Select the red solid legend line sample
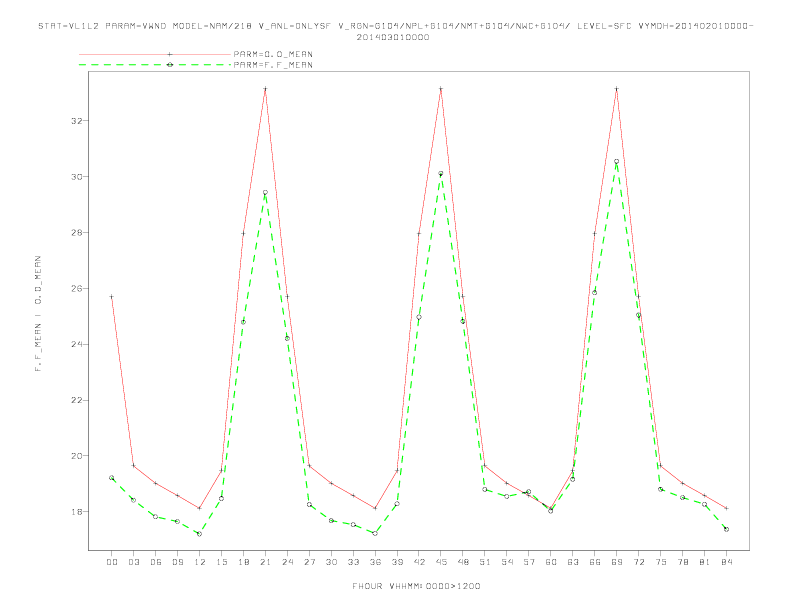 click(155, 54)
